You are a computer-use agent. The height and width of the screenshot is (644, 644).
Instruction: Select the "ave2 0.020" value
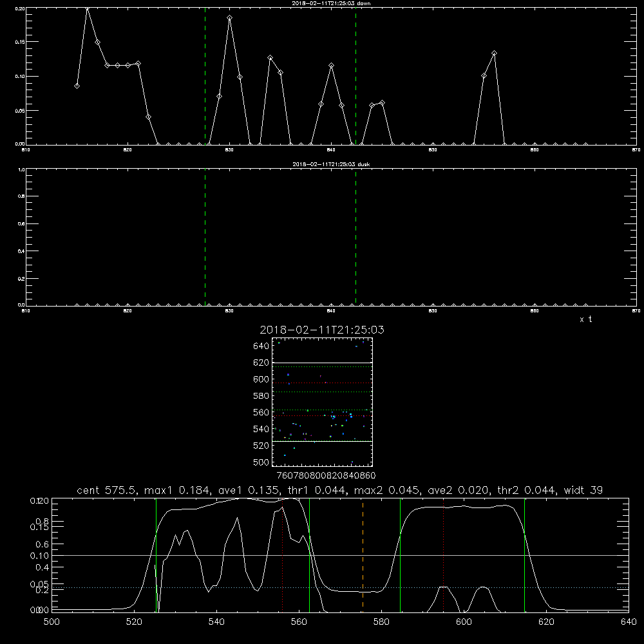pos(459,490)
